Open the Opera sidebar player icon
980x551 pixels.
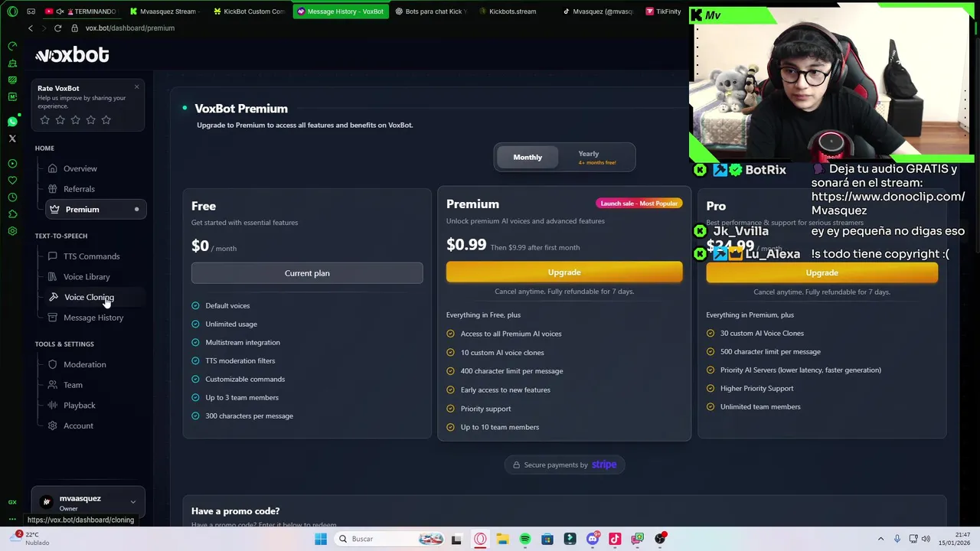pos(12,164)
